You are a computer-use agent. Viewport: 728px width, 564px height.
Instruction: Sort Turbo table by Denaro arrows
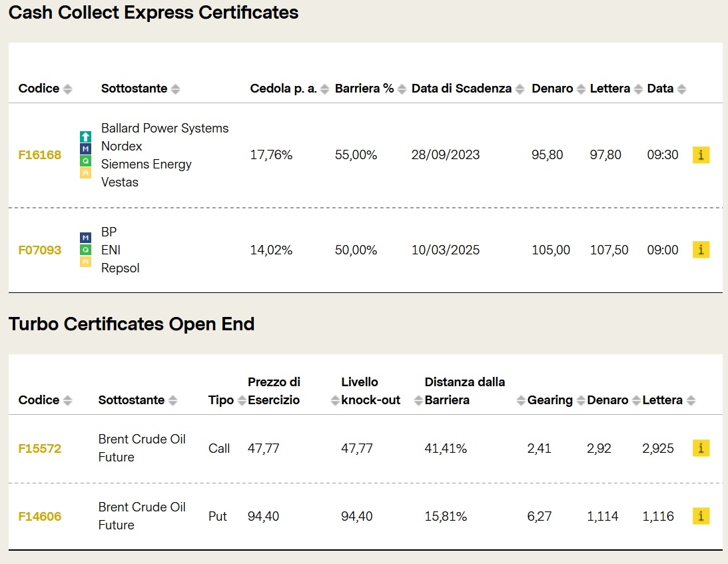tap(637, 400)
